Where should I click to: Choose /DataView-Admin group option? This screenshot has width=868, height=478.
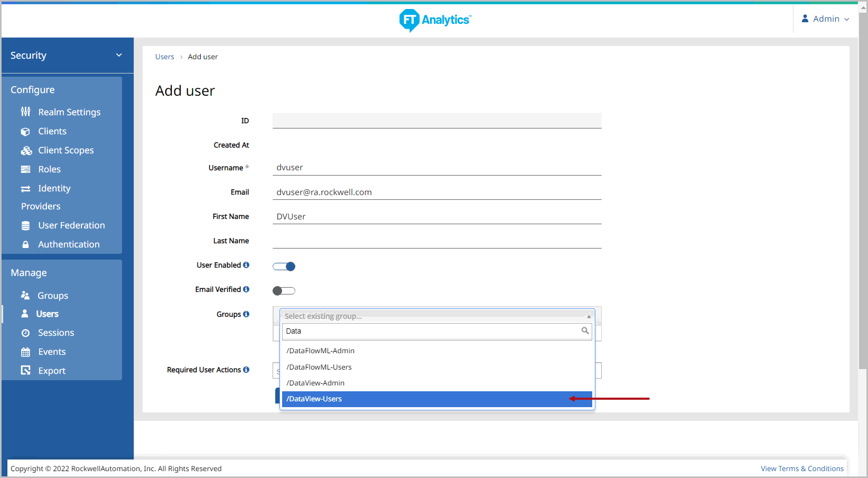[437, 383]
